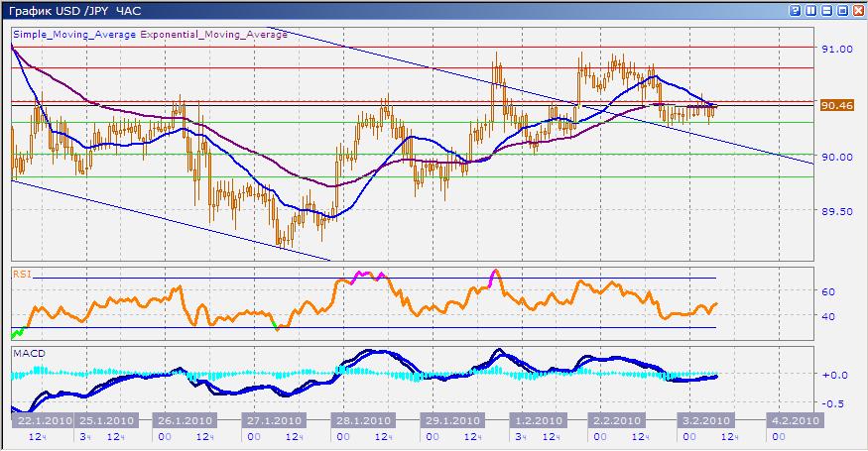Select the 26.1.2010 date marker

[x=183, y=420]
